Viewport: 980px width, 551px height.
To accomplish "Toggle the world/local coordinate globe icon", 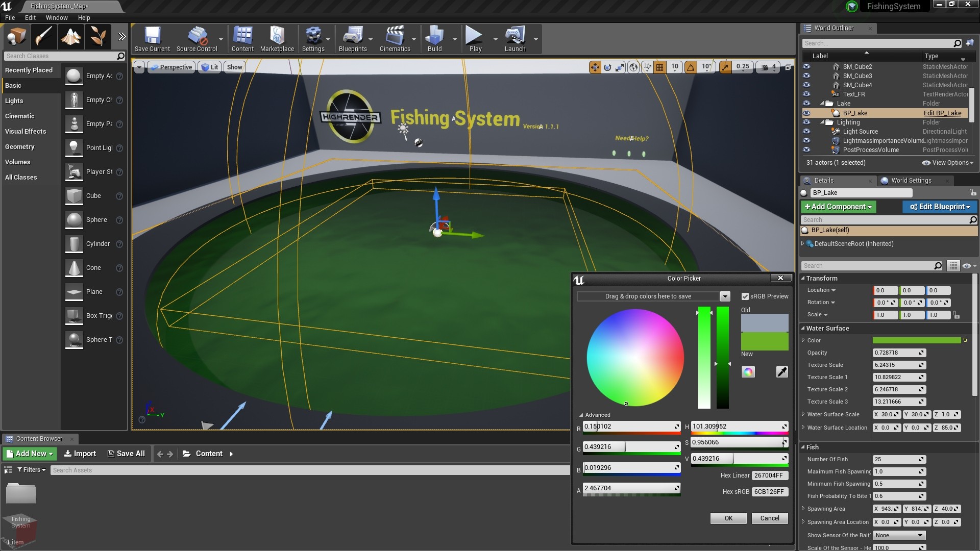I will tap(633, 67).
